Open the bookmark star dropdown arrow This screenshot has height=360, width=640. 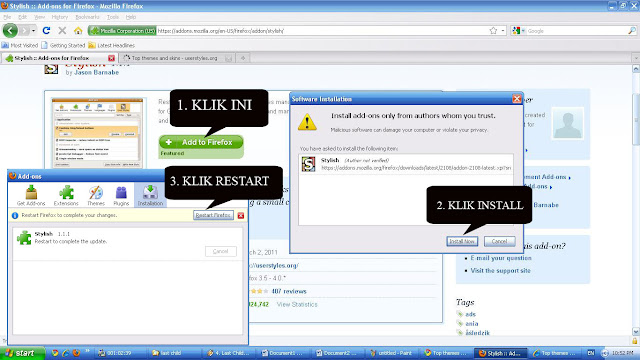(503, 31)
